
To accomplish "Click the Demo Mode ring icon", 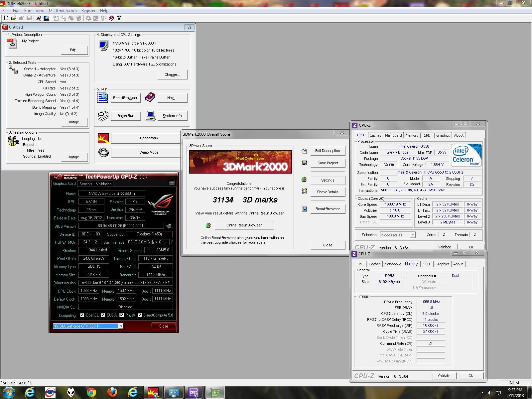I will pos(103,152).
